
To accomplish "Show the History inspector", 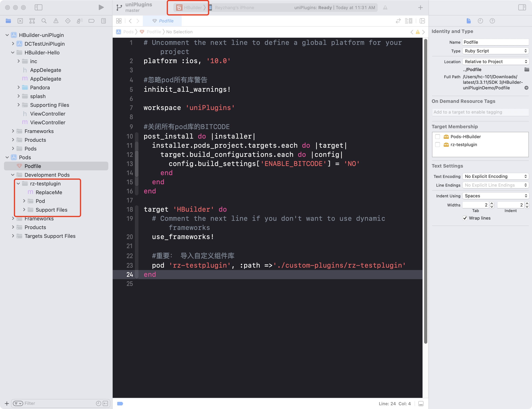I will pyautogui.click(x=480, y=21).
